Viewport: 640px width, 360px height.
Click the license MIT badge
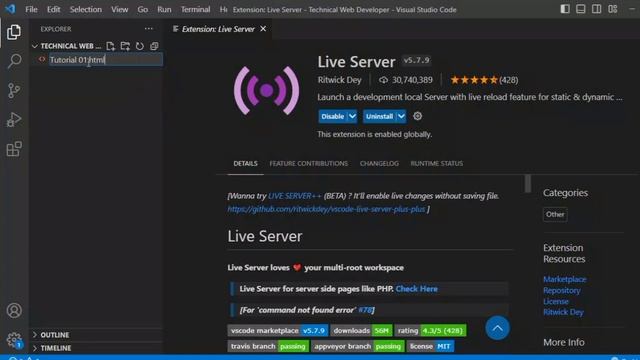coord(430,346)
